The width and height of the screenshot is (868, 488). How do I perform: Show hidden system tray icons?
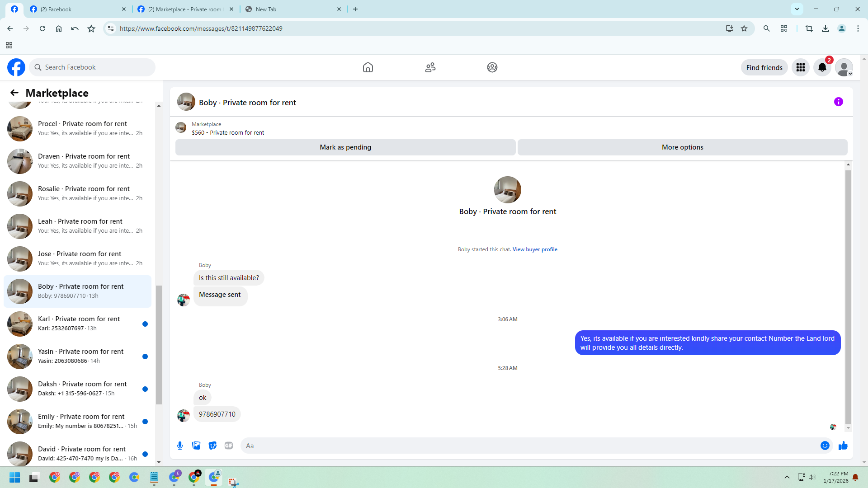[787, 477]
